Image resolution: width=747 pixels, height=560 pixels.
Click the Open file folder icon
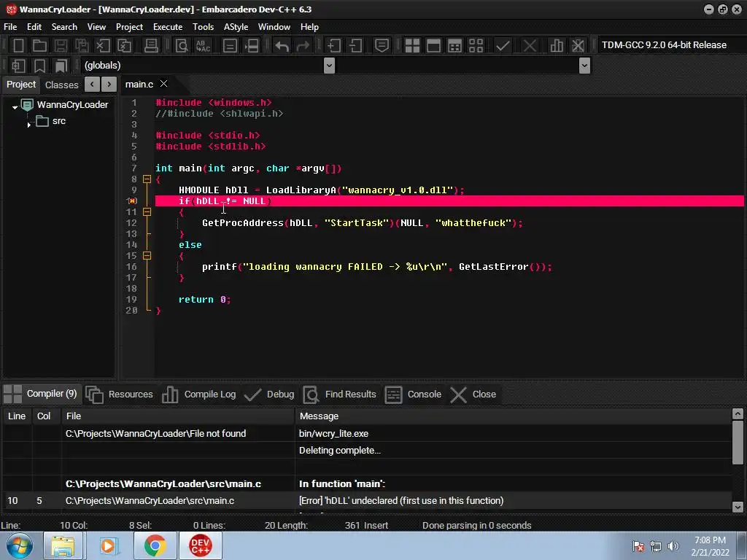[x=39, y=46]
